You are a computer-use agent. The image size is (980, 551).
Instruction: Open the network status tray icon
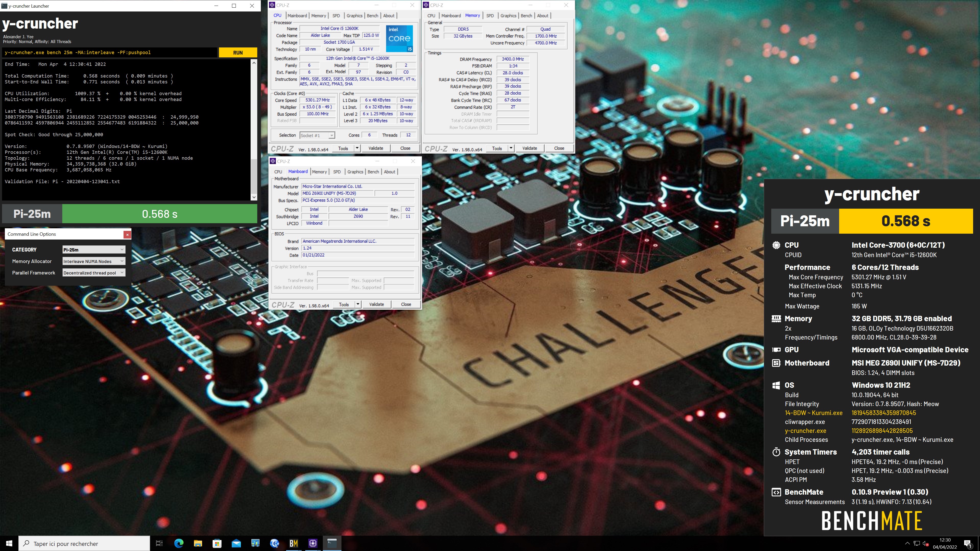pos(917,543)
